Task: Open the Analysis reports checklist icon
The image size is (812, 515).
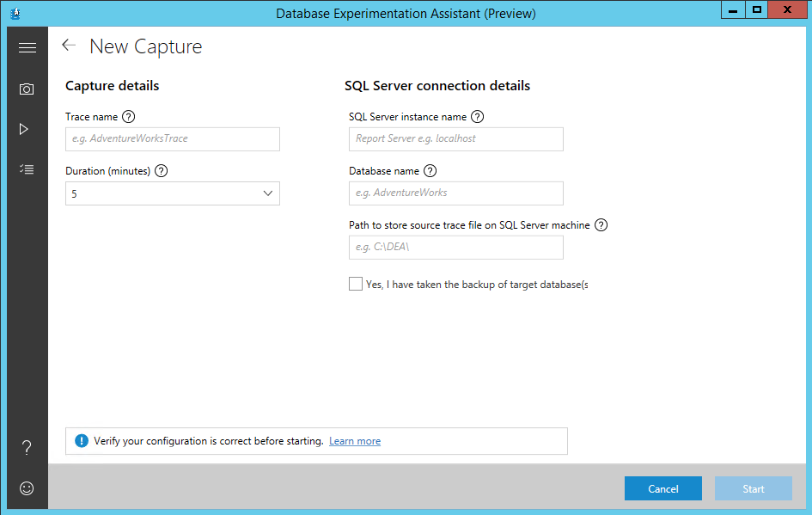Action: tap(27, 169)
